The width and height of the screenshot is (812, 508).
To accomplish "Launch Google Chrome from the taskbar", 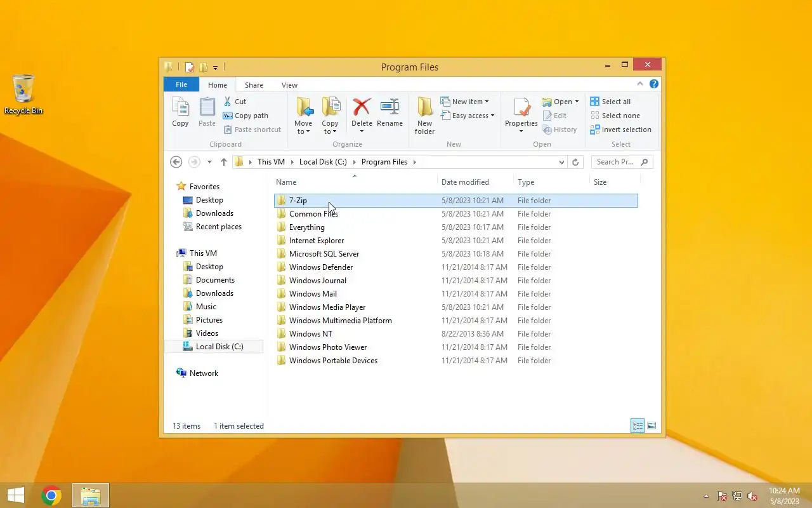I will 51,495.
